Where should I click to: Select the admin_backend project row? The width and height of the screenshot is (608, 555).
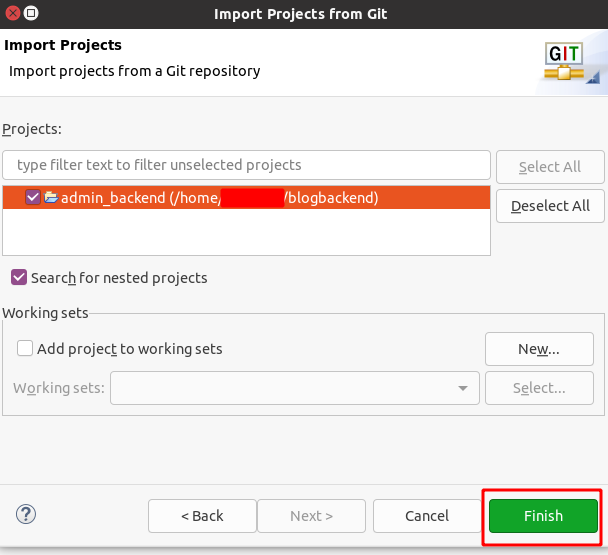click(246, 197)
